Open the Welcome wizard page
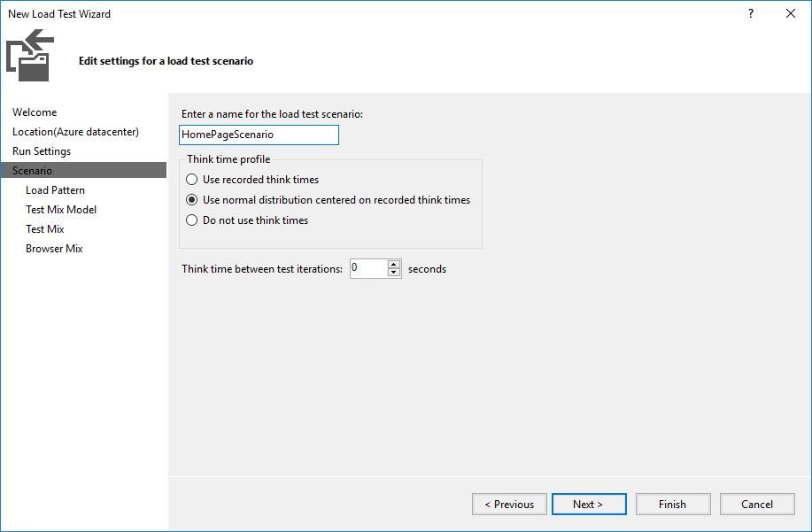The width and height of the screenshot is (812, 532). (35, 112)
